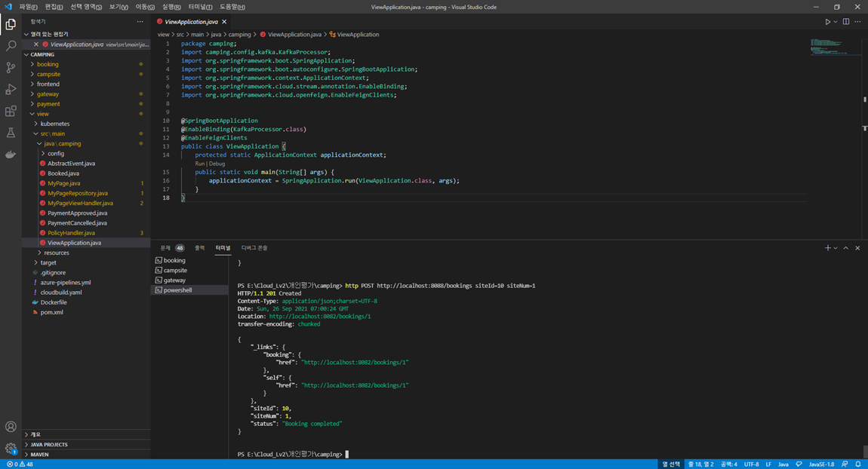The width and height of the screenshot is (868, 469).
Task: Click the feedback icon in status bar
Action: point(844,464)
